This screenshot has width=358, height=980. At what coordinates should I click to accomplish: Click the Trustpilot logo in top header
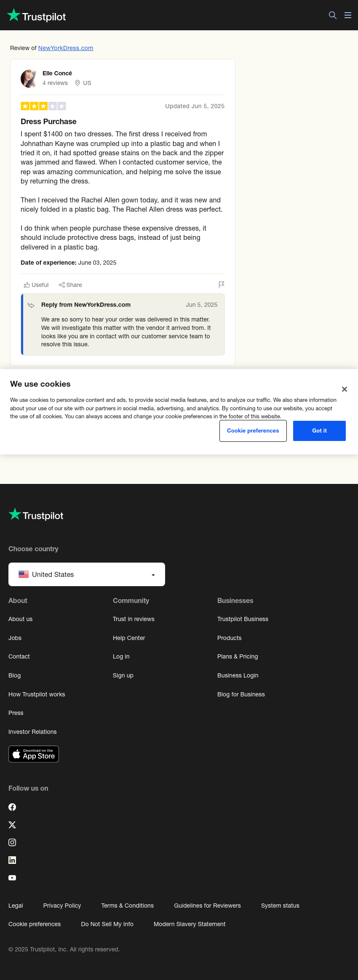click(x=37, y=16)
